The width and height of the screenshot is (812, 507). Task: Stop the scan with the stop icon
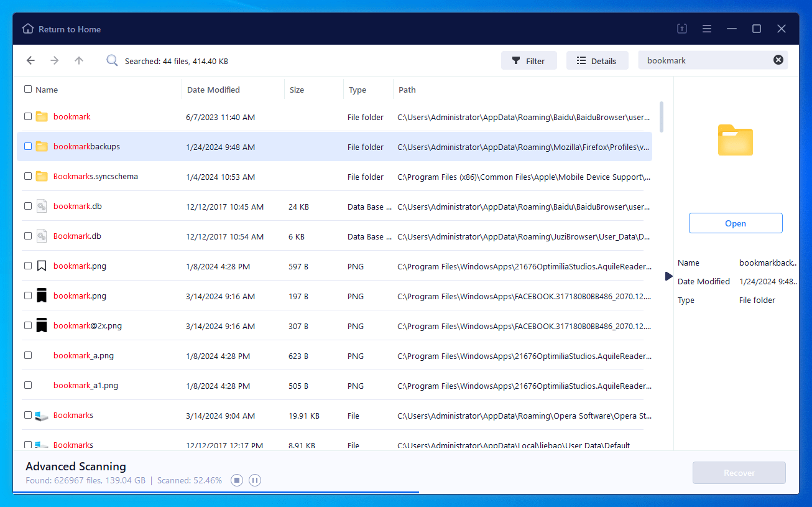(236, 480)
